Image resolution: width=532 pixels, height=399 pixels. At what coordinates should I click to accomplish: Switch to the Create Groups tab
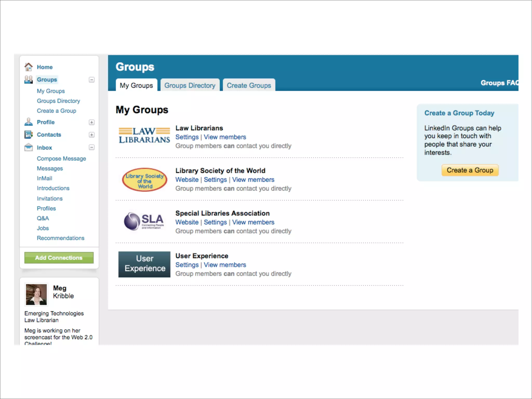click(249, 85)
